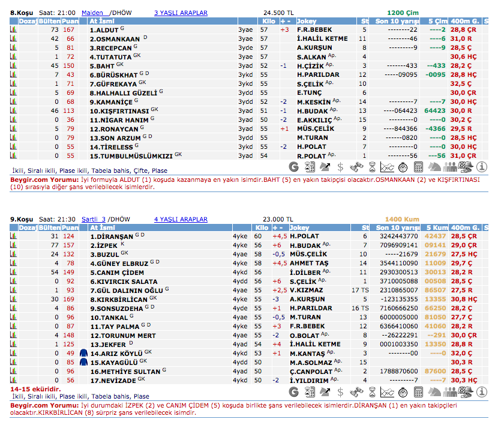
Task: Click the calculator icon in race 9 toolbar
Action: click(418, 392)
